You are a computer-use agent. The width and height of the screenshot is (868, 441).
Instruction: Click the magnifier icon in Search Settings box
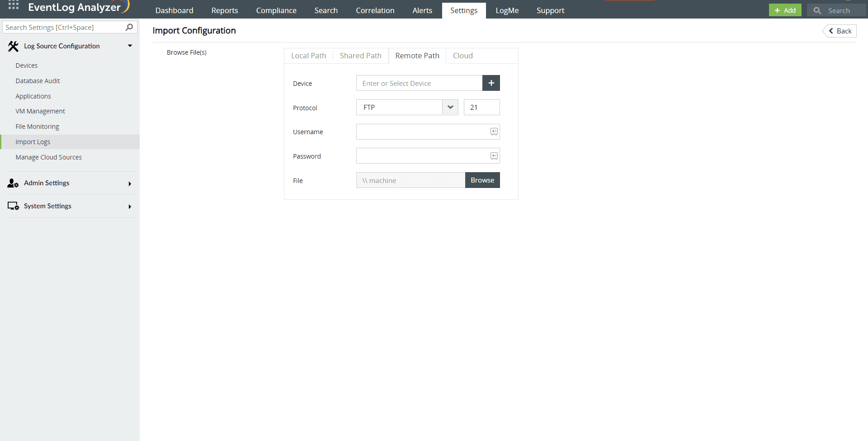click(129, 27)
